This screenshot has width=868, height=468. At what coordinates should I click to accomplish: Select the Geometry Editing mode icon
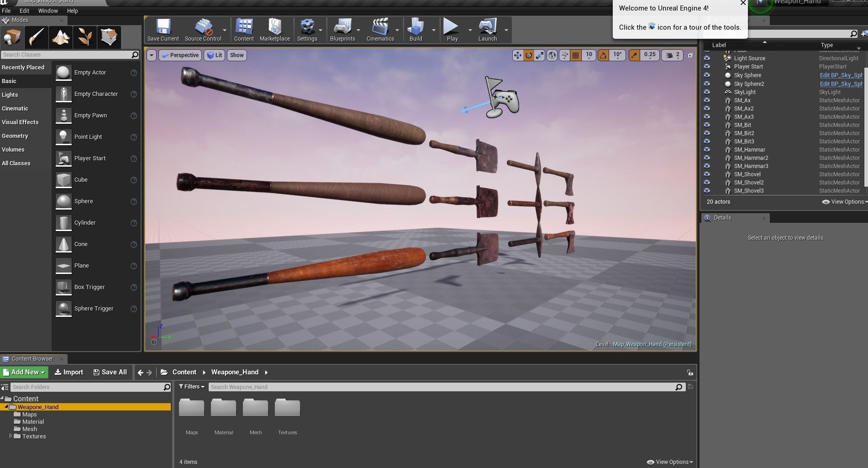point(109,37)
